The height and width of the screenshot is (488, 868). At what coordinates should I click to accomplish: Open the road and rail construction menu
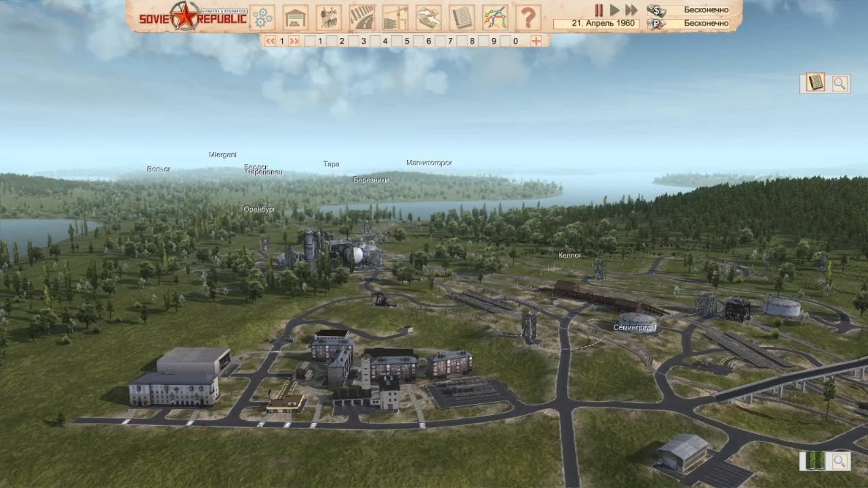362,17
